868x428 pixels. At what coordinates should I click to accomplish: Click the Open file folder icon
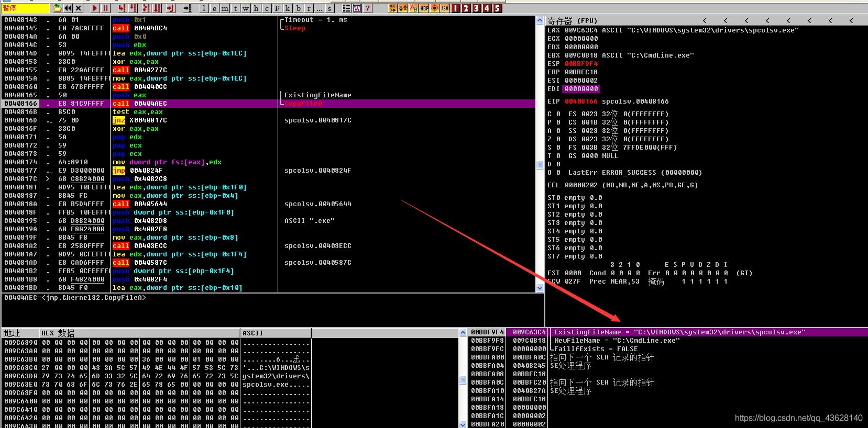[x=58, y=8]
